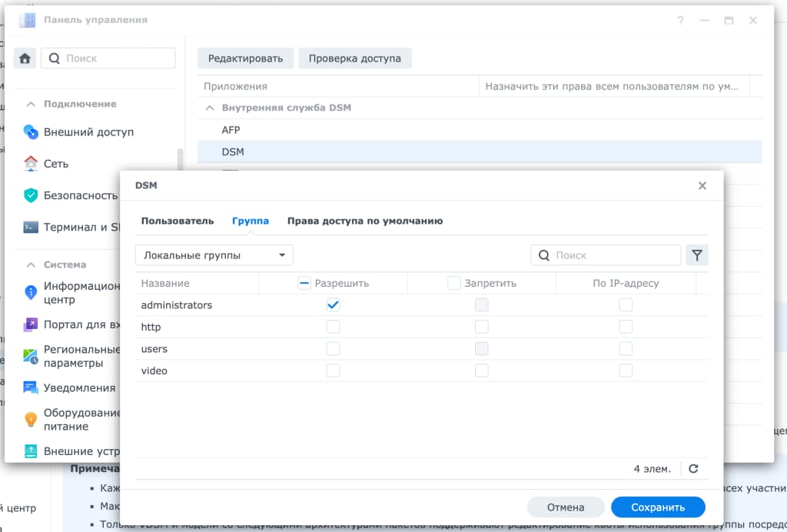Open Security (Безопасность) shield icon

(31, 195)
